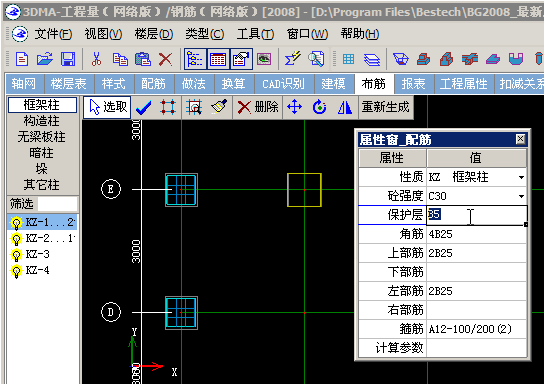Open floor layers stack icon
This screenshot has height=384, width=544.
coord(372,59)
